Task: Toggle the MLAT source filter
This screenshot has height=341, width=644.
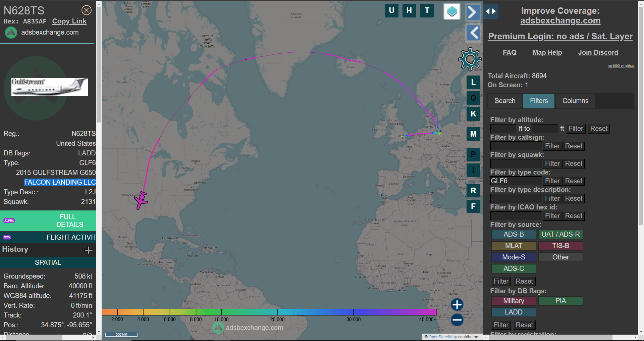Action: pyautogui.click(x=514, y=246)
